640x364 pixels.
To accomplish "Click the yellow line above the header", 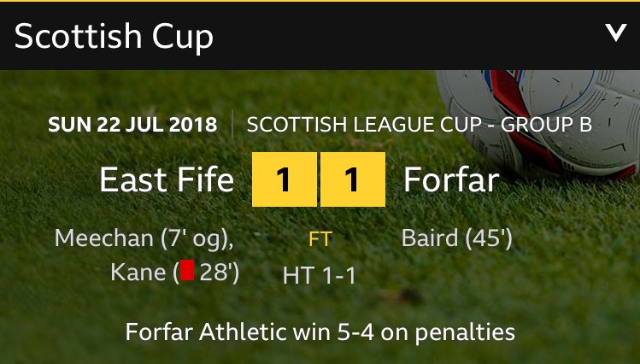I will 320,1.
